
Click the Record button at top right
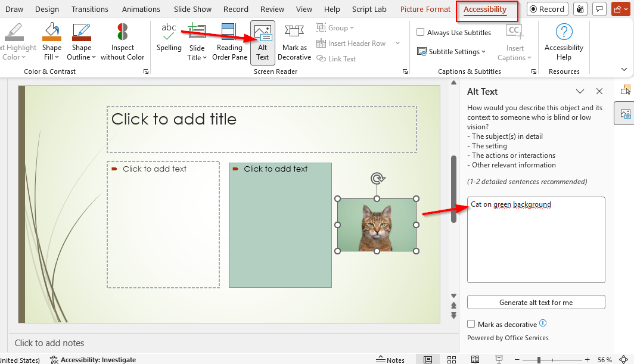tap(548, 9)
